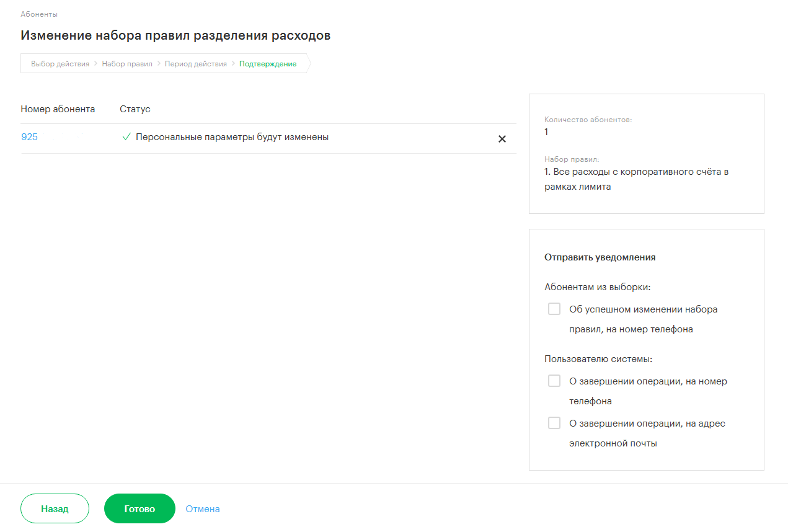The width and height of the screenshot is (788, 532).
Task: Click the Назад button
Action: pyautogui.click(x=55, y=508)
